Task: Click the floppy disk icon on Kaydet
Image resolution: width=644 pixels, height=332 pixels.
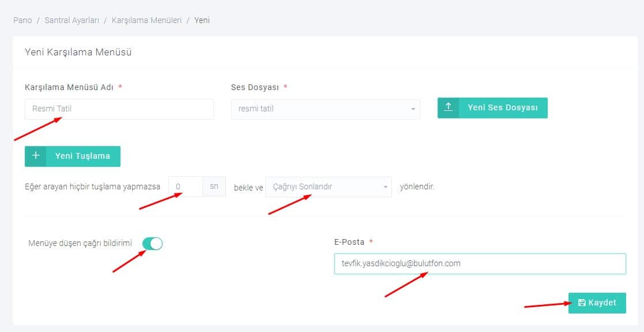Action: [x=582, y=303]
